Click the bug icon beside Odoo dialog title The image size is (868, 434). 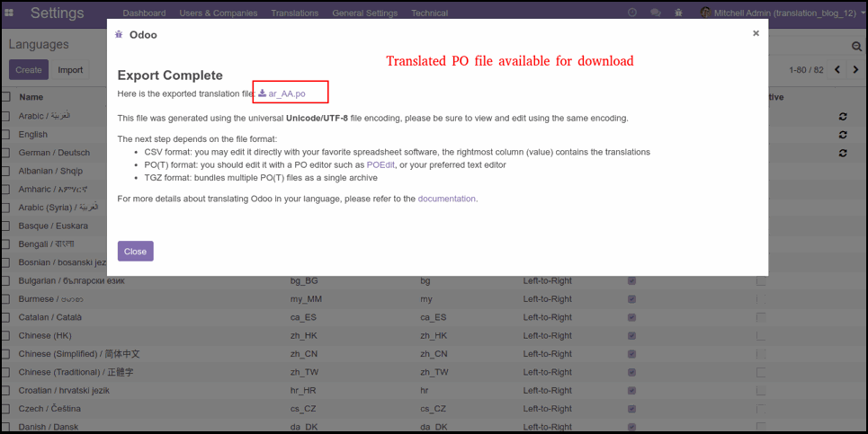pyautogui.click(x=119, y=35)
